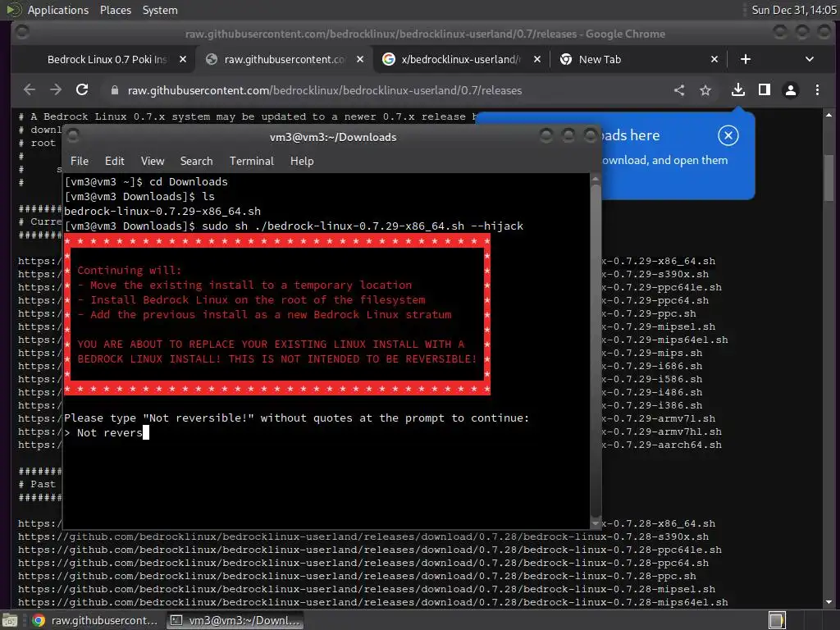Image resolution: width=840 pixels, height=630 pixels.
Task: Open Chrome three-dot menu
Action: click(x=817, y=90)
